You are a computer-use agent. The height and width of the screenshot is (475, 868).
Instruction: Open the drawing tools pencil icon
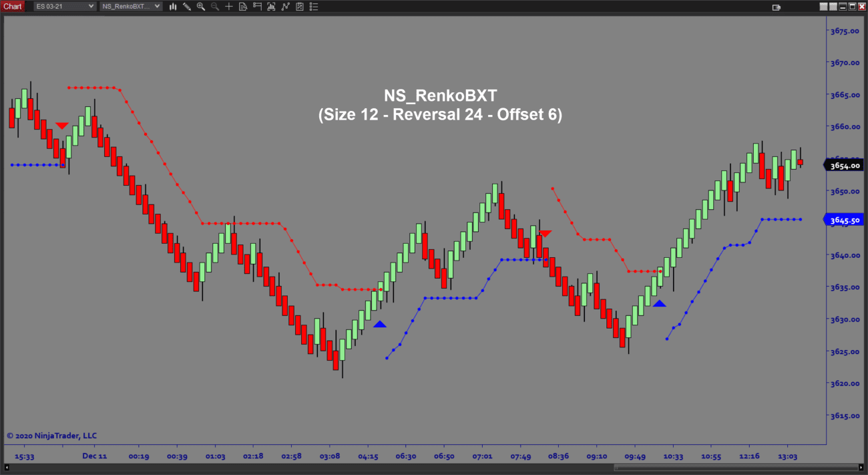(187, 7)
